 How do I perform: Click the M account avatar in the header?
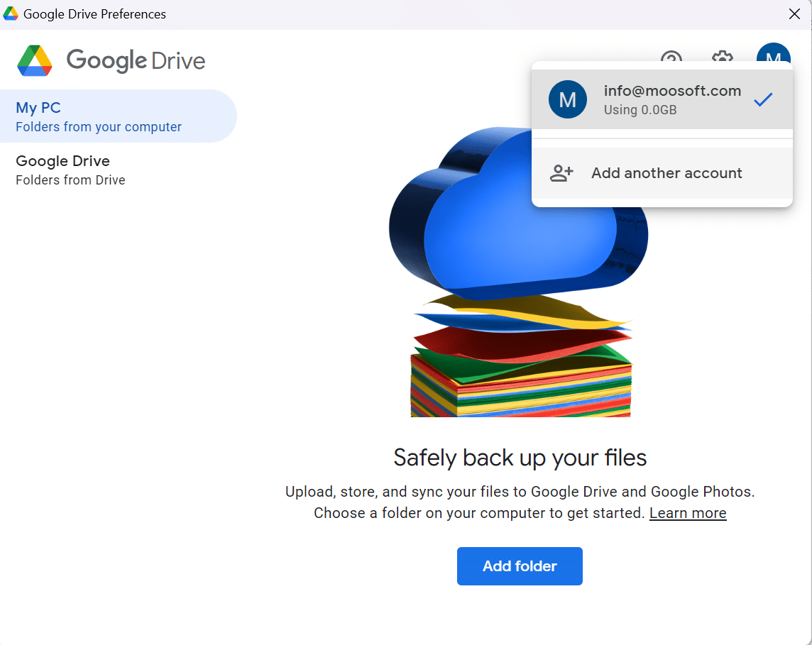pos(773,53)
